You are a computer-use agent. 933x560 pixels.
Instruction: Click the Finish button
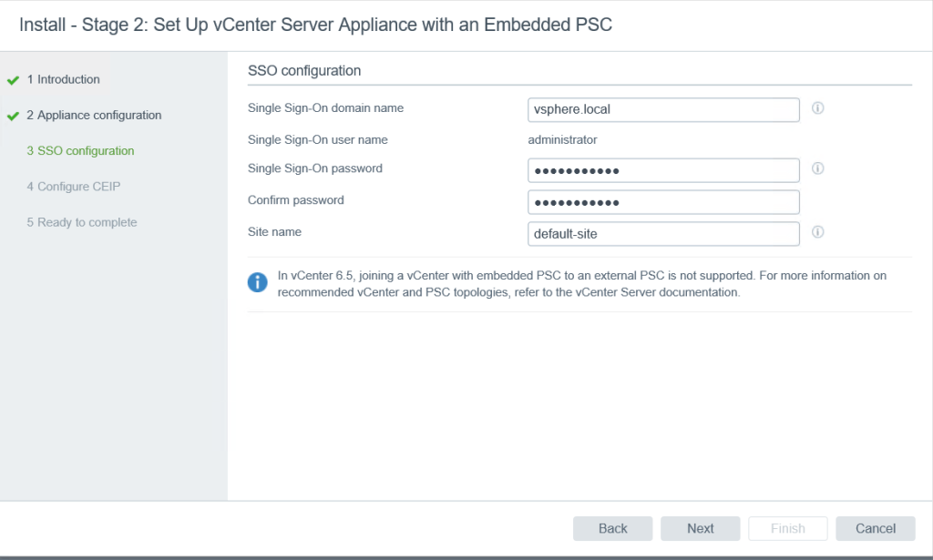[787, 528]
